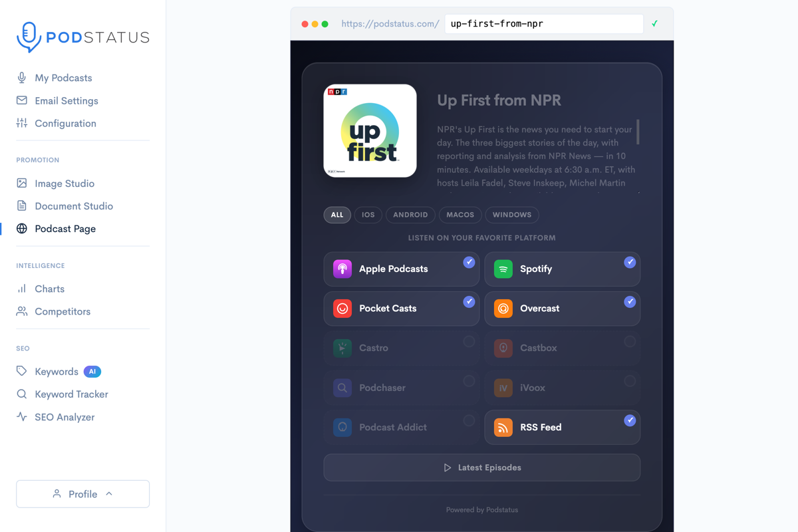Click the SEO Analyzer icon
This screenshot has width=798, height=532.
pyautogui.click(x=22, y=417)
